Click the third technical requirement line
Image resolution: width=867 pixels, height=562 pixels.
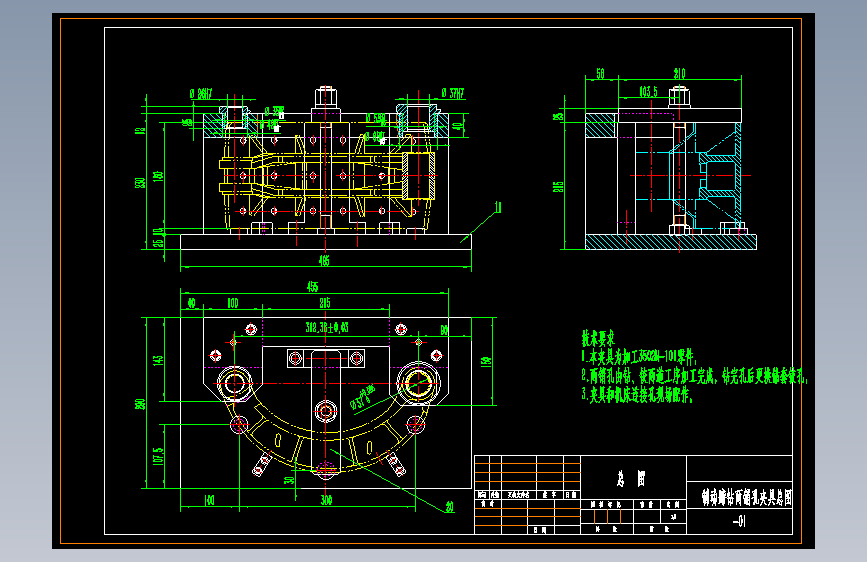click(636, 395)
